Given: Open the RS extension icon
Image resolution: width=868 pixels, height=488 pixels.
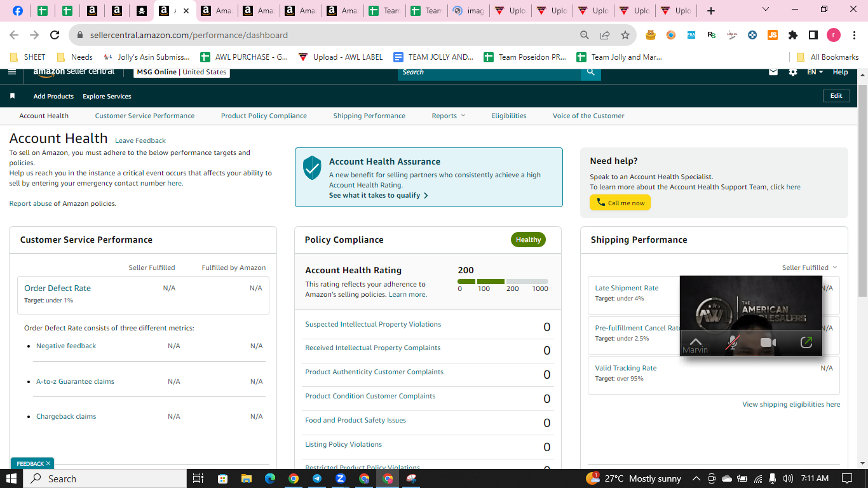Looking at the screenshot, I should [x=712, y=35].
